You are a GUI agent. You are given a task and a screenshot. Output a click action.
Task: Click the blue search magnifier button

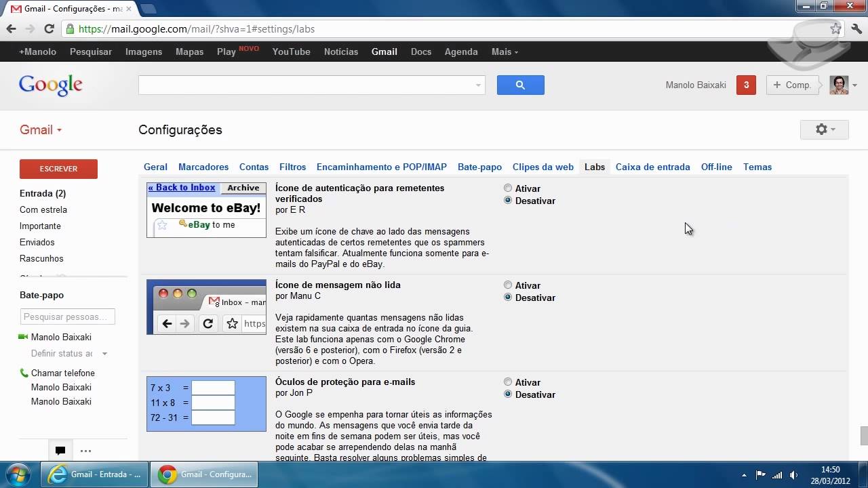point(520,85)
